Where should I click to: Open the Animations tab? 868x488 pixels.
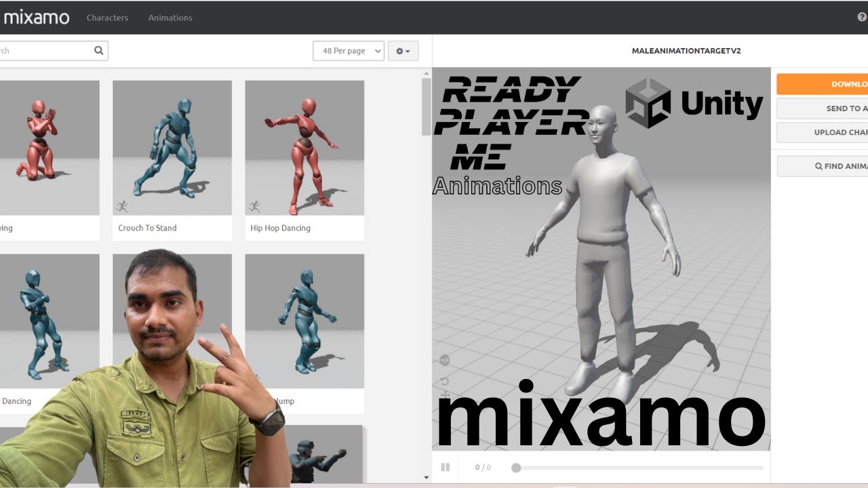tap(170, 18)
